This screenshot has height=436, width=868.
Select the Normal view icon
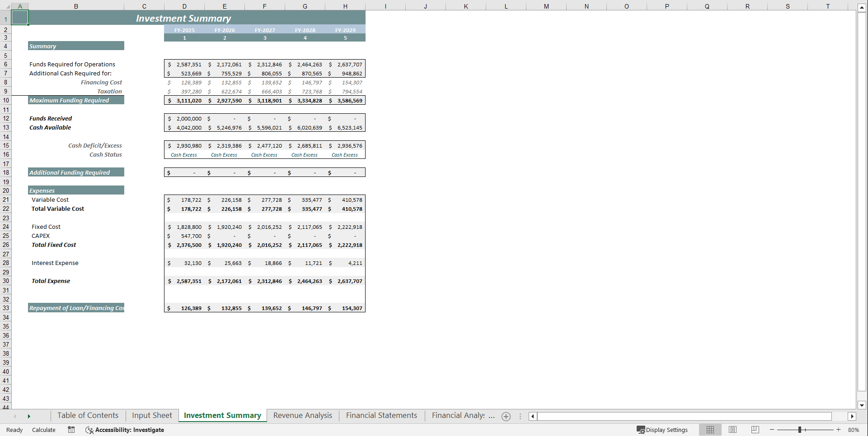[710, 430]
